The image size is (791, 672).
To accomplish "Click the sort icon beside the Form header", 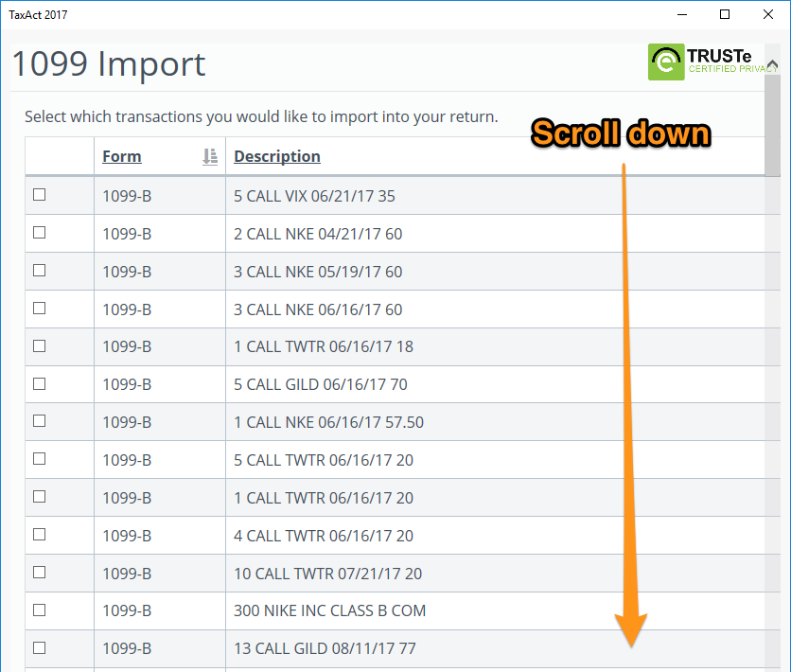I will tap(210, 157).
